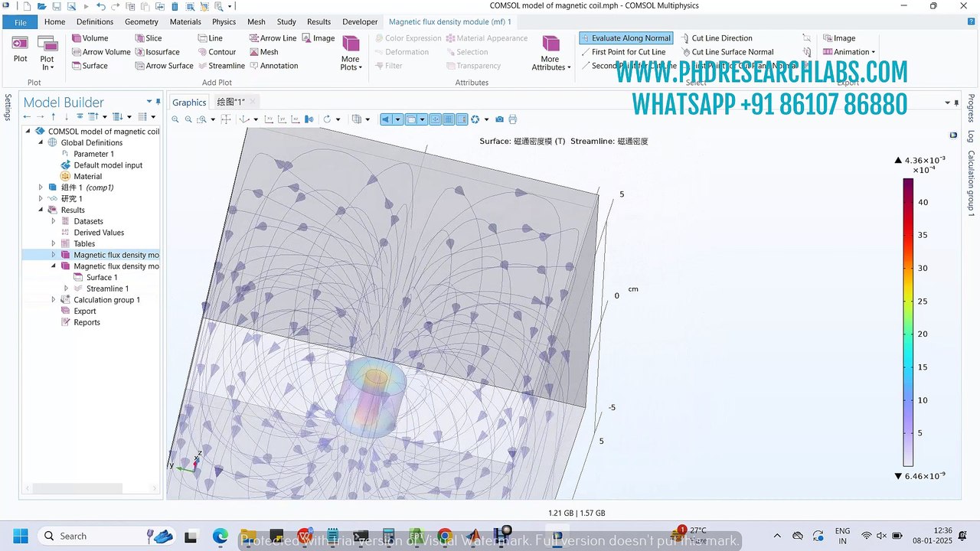Take a snapshot with the camera icon
The image size is (980, 551).
pos(500,119)
